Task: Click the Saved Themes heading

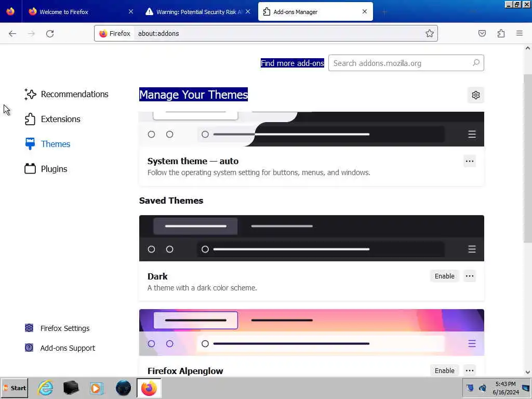Action: (x=171, y=201)
